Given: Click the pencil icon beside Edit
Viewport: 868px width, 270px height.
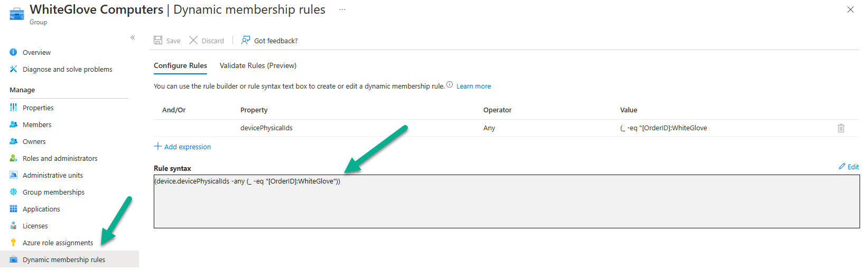Looking at the screenshot, I should tap(842, 166).
